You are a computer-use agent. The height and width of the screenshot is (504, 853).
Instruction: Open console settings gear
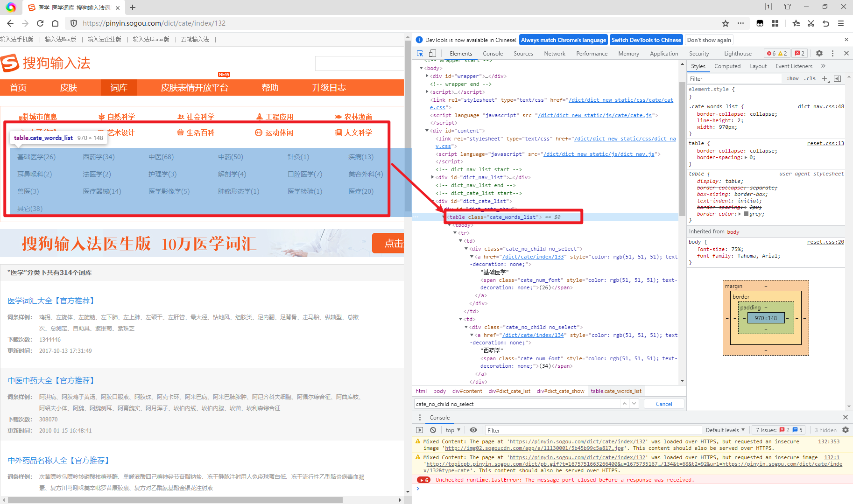(x=846, y=430)
